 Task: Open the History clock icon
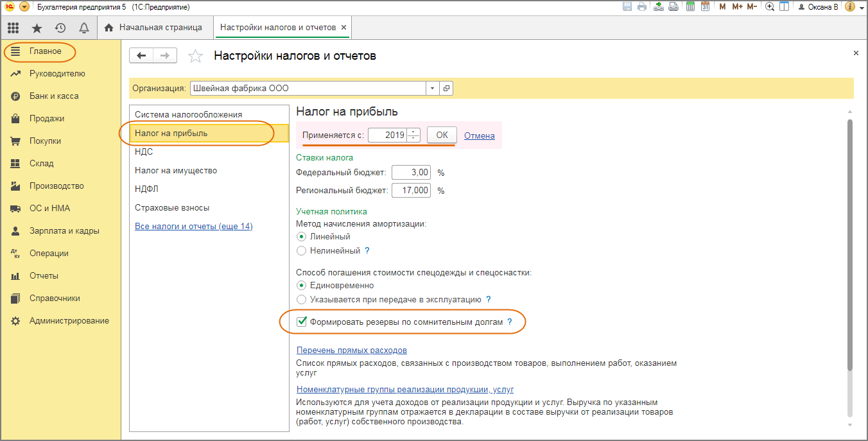pos(60,28)
